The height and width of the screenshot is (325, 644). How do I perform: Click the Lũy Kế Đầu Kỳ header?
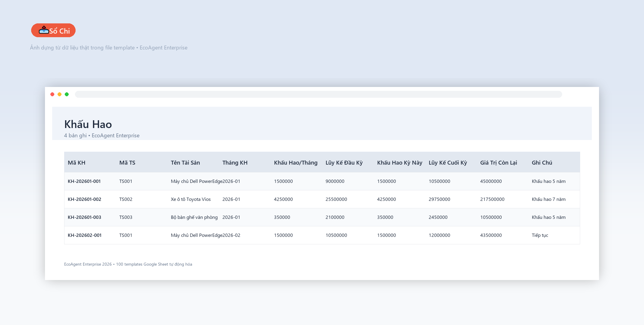tap(344, 162)
